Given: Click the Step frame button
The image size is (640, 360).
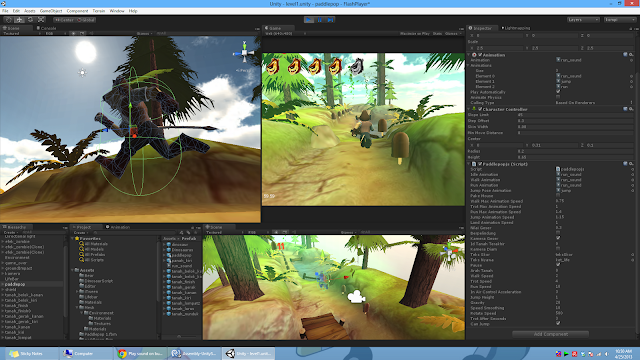Looking at the screenshot, I should pyautogui.click(x=330, y=20).
